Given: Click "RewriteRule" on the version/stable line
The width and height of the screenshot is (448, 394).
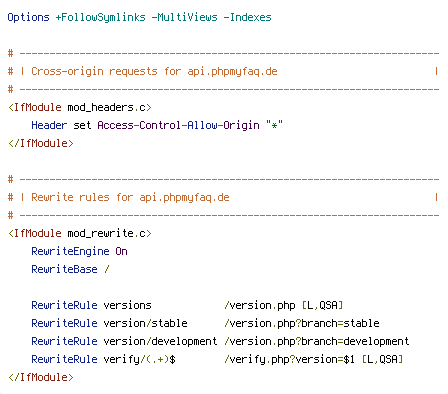Looking at the screenshot, I should click(64, 323).
